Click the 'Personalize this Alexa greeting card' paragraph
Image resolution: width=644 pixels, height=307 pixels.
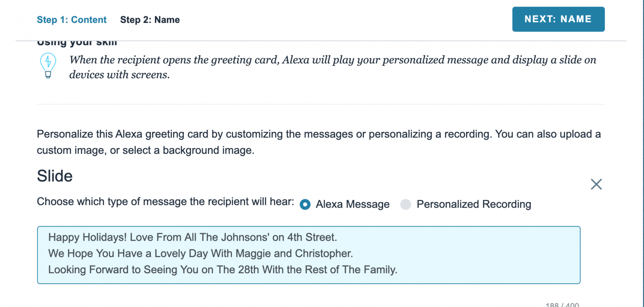click(318, 142)
